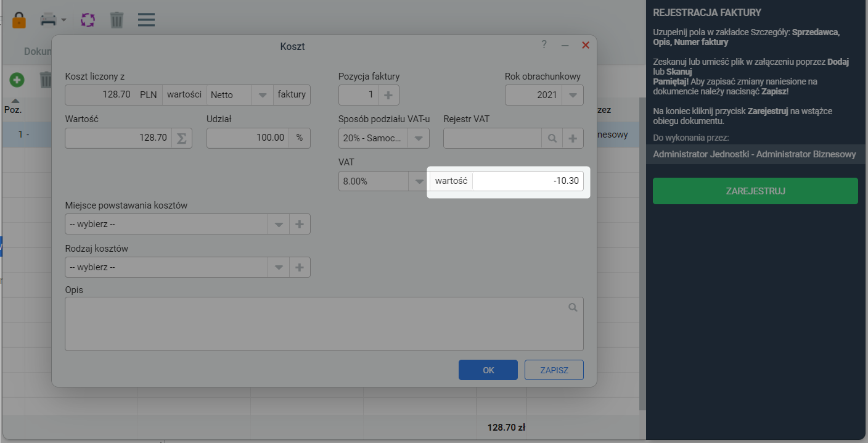Expand Miejsce powstawania kosztów dropdown
868x443 pixels.
pos(279,224)
